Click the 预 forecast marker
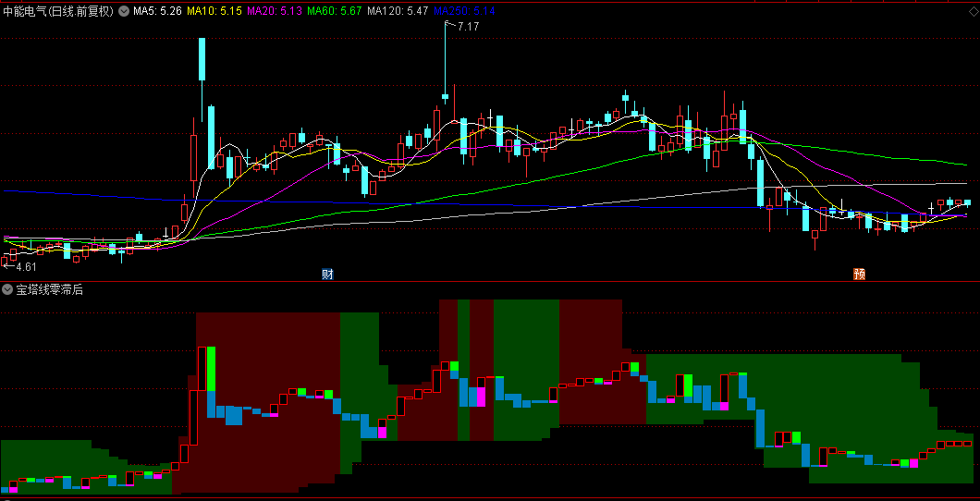 [860, 275]
